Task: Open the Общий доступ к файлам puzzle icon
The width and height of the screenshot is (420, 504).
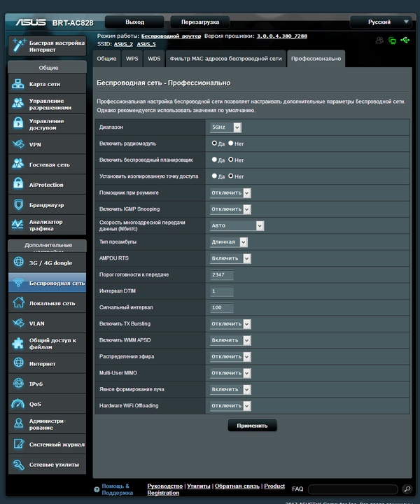Action: pyautogui.click(x=18, y=343)
